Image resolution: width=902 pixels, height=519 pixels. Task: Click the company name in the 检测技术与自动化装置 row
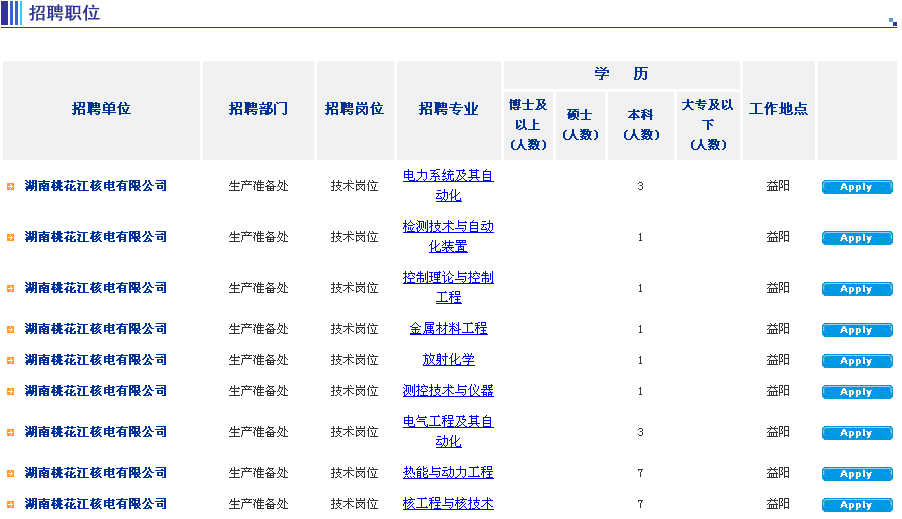click(x=96, y=237)
